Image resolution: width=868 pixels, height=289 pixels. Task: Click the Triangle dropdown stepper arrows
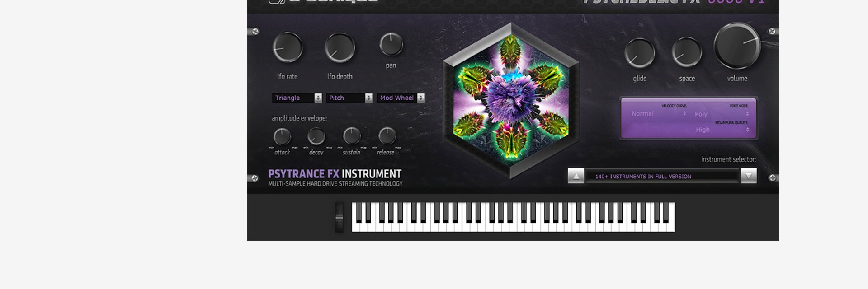tap(318, 98)
